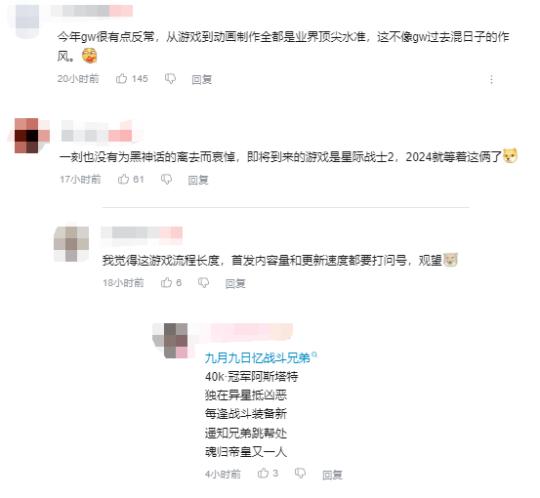Like the poem reply with 3 likes
540x498 pixels.
click(263, 473)
